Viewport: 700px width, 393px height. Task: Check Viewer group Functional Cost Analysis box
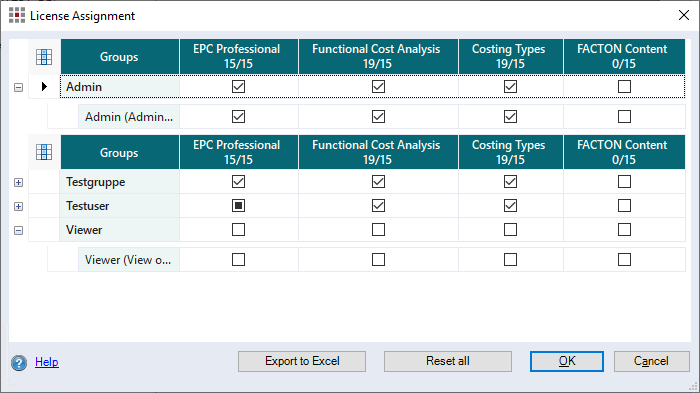(x=378, y=230)
